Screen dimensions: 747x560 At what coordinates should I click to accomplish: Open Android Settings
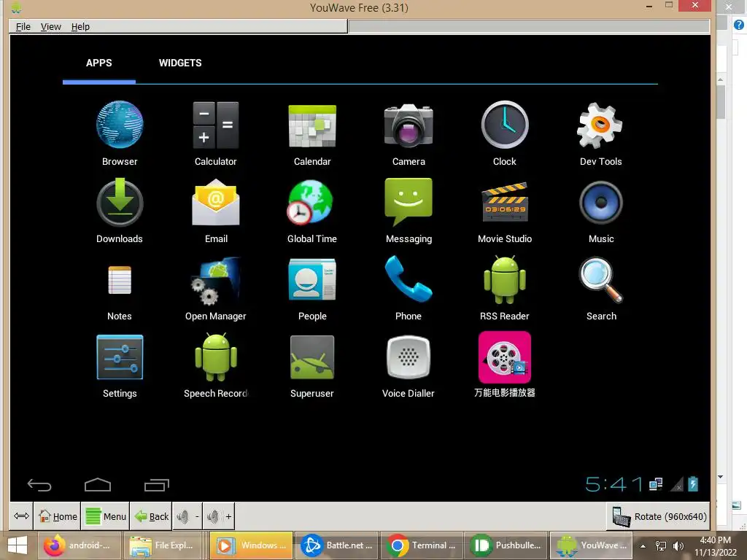pos(120,365)
